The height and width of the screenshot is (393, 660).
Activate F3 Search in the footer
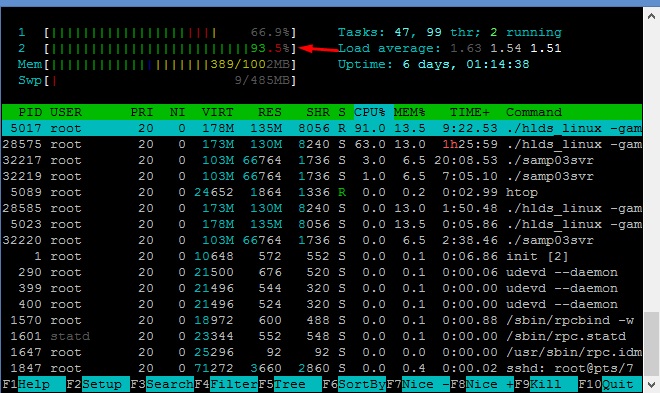tap(162, 384)
